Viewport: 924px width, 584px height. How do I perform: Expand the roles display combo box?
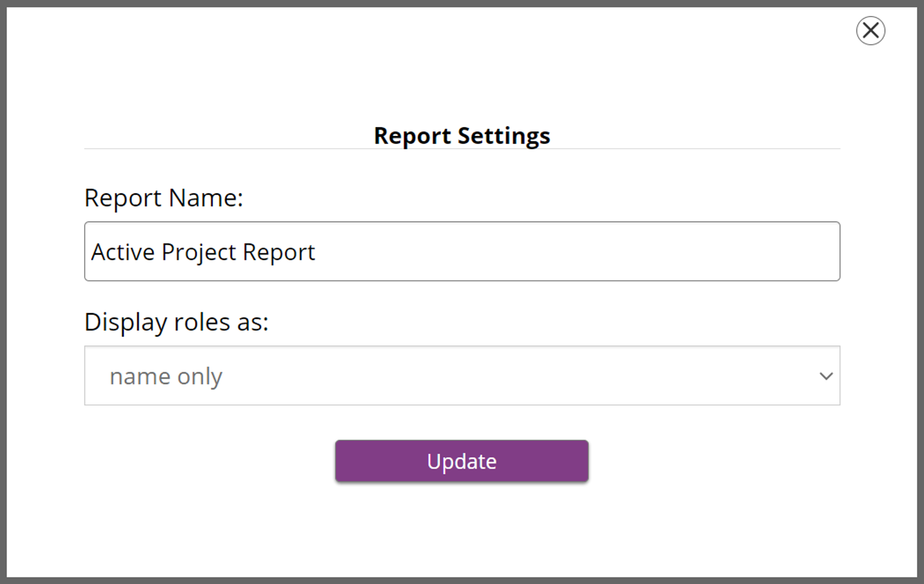click(x=461, y=376)
